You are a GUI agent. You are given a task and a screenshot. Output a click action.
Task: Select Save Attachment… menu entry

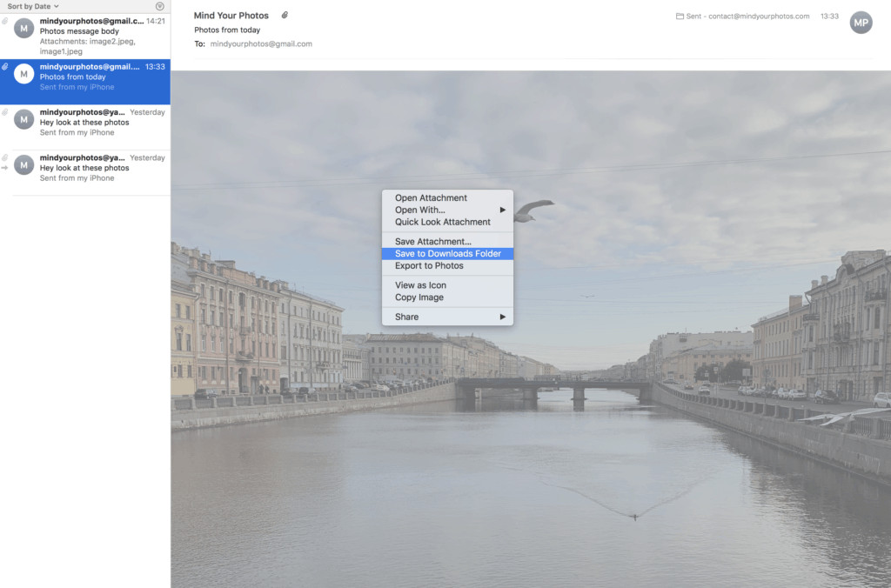coord(448,242)
